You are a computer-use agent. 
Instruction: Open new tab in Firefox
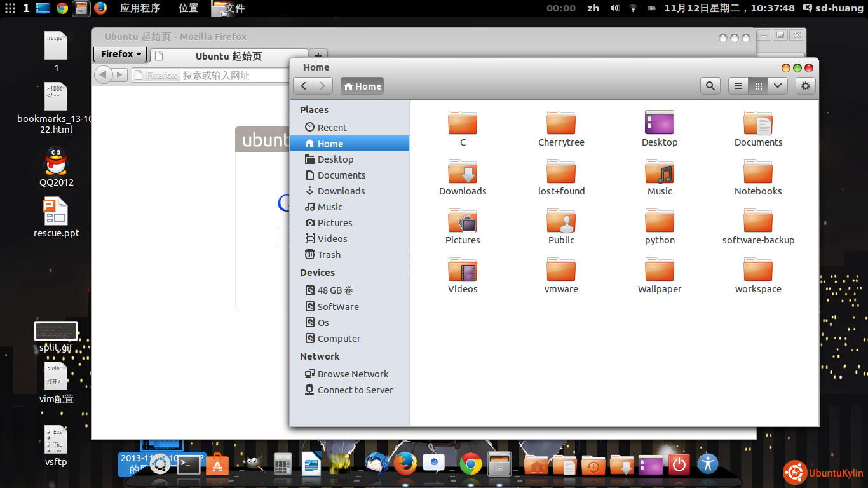318,55
